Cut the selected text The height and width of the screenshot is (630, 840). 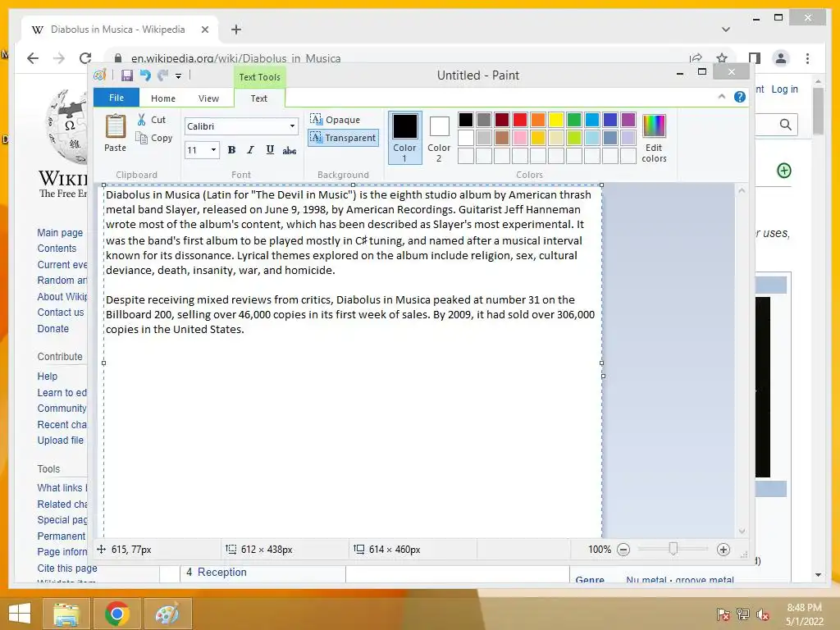coord(152,120)
